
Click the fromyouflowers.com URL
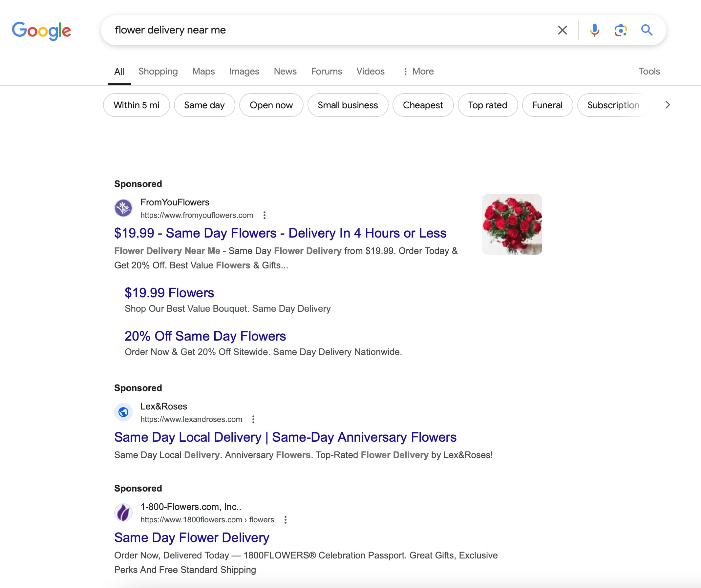pyautogui.click(x=197, y=216)
